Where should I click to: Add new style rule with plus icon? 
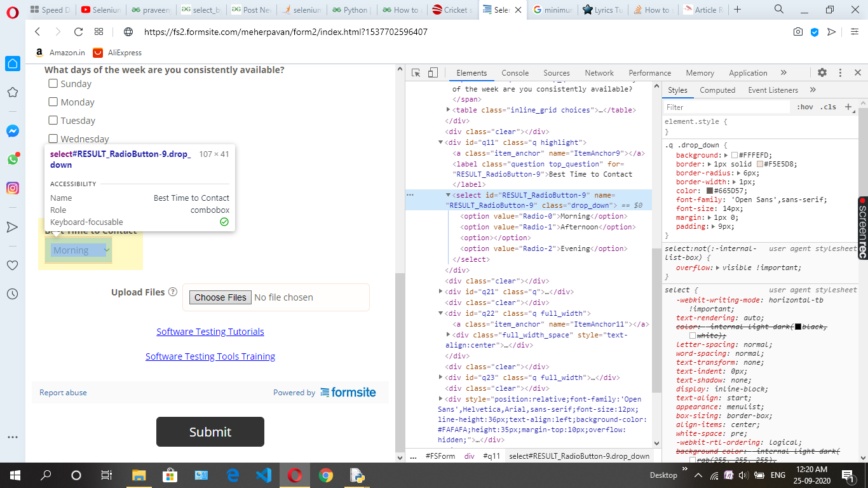pos(848,107)
